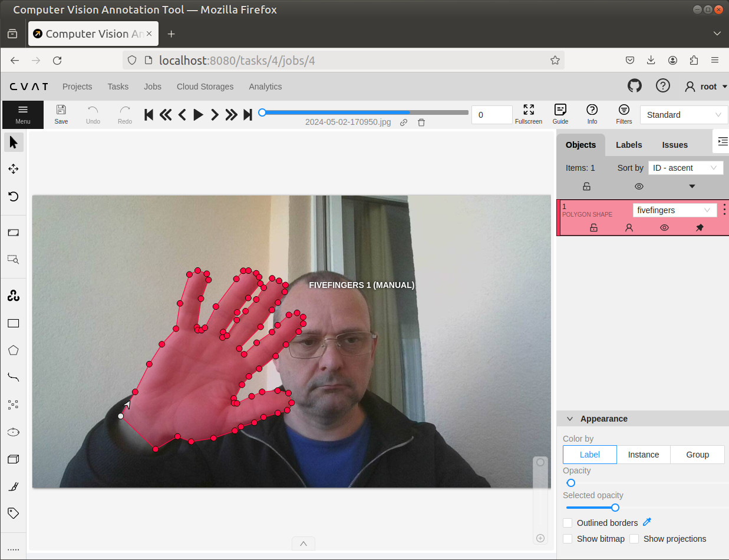
Task: Click the setup tag icon
Action: (13, 513)
